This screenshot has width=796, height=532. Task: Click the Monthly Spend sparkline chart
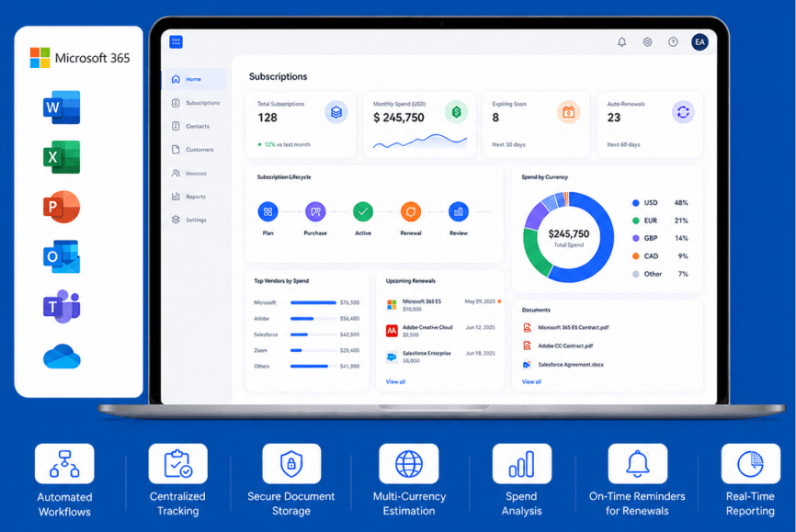pos(420,141)
